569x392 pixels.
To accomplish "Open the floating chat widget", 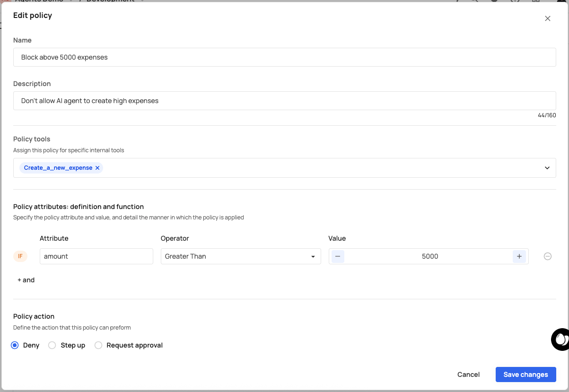I will [560, 339].
